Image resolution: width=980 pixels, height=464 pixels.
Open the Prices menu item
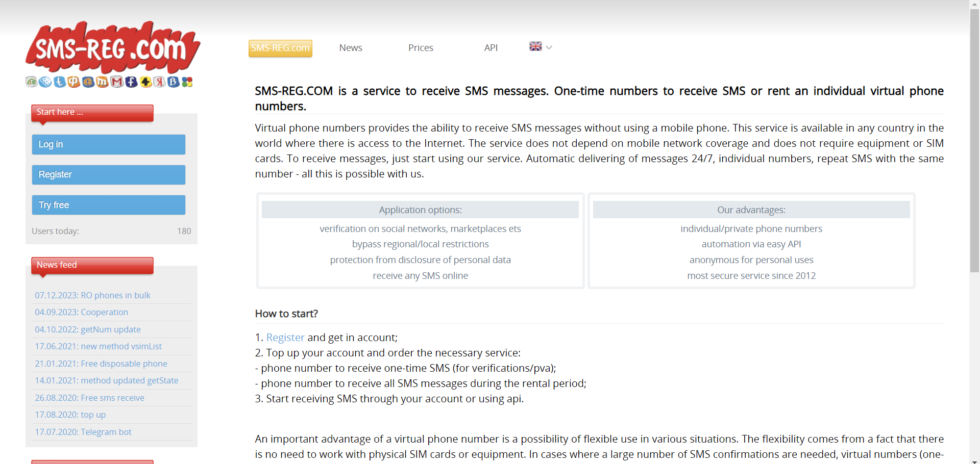pyautogui.click(x=421, y=48)
